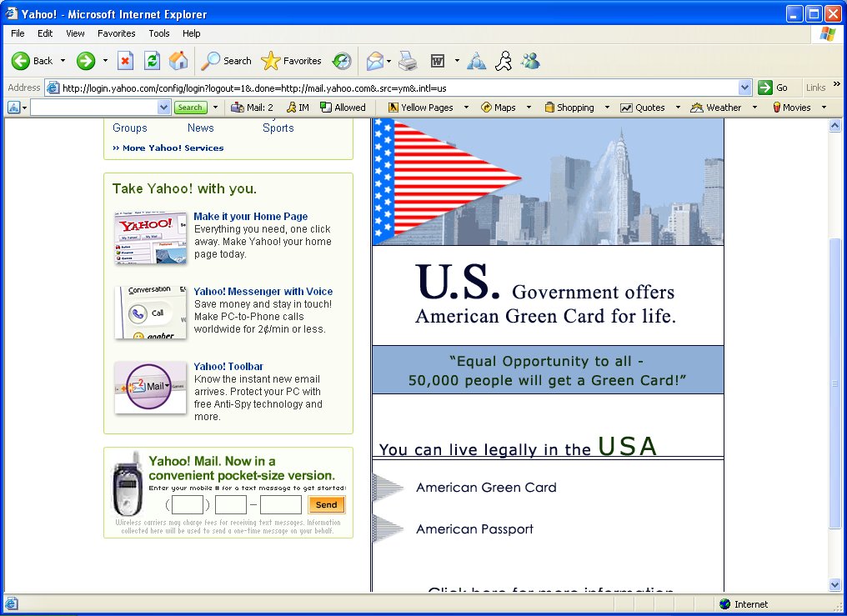Click the Allowed pop-up blocker button

click(343, 108)
